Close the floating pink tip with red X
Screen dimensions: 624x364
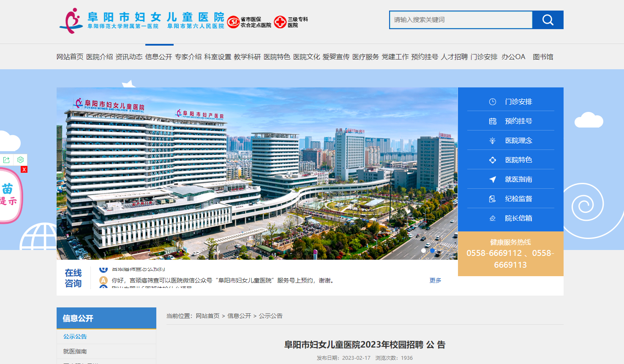[x=24, y=169]
